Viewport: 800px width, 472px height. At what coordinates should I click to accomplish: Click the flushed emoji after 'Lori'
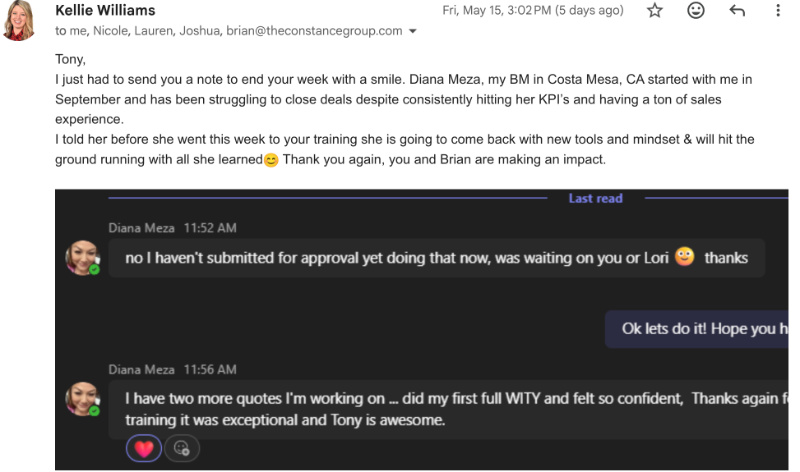[x=685, y=257]
